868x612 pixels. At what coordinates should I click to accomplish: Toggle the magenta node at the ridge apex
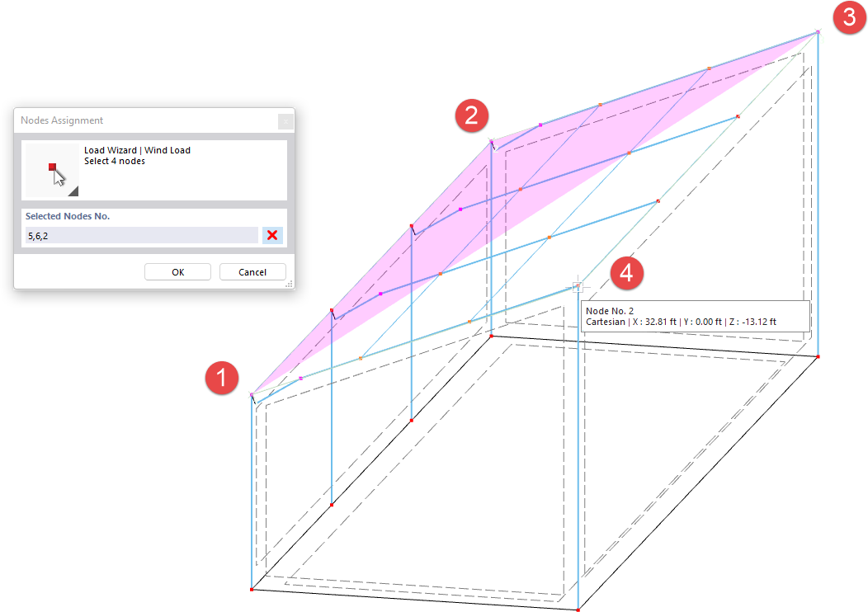(x=491, y=141)
